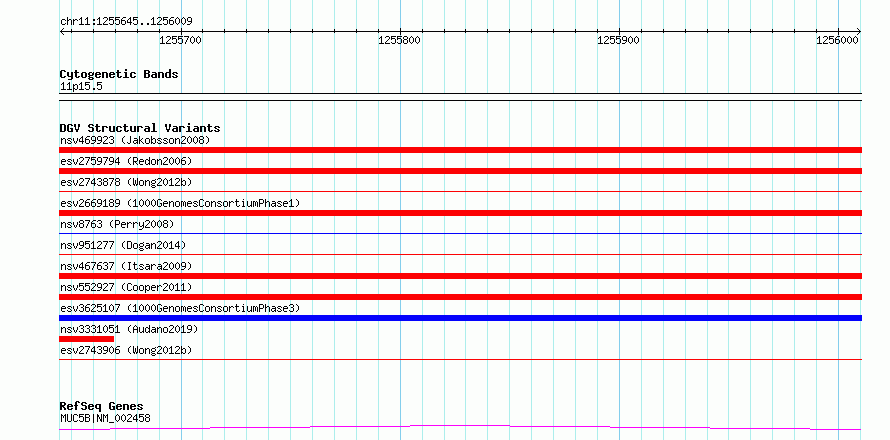Select variant label nsv951277 (Dogan2014)

point(123,245)
